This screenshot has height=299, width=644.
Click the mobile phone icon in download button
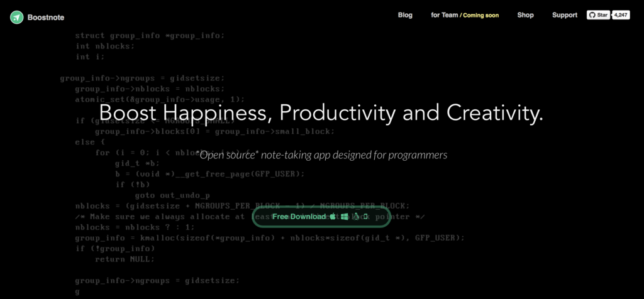pos(365,217)
